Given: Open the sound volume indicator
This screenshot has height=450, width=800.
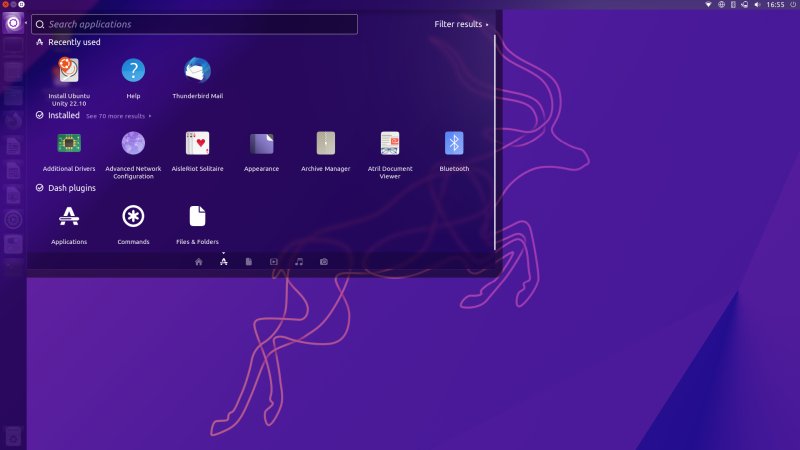Looking at the screenshot, I should (757, 5).
